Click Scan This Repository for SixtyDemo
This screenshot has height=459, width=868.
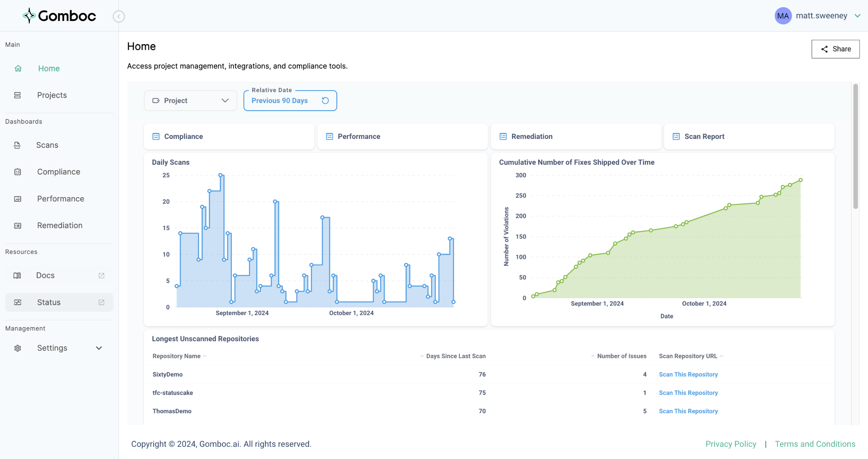(688, 374)
